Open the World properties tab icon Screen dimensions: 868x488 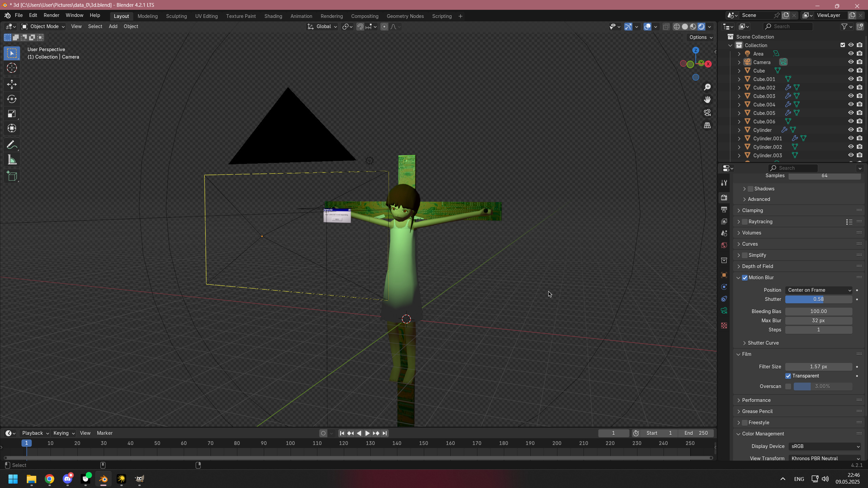pos(724,245)
